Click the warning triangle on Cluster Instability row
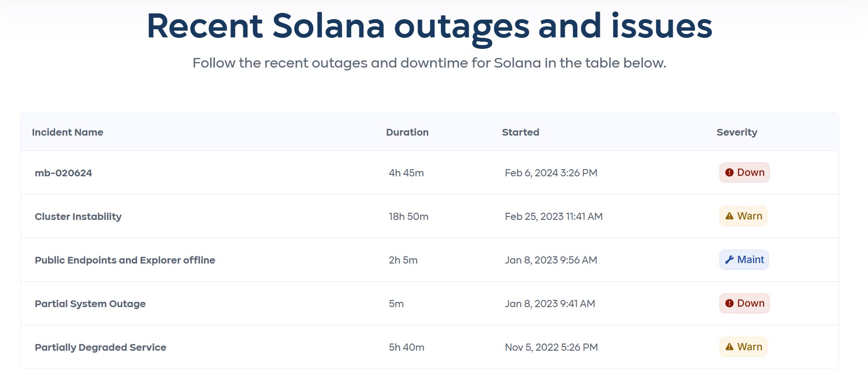 click(x=730, y=216)
